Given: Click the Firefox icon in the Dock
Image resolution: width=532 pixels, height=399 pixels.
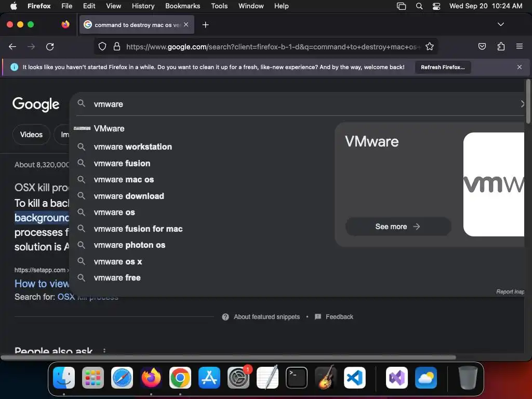Looking at the screenshot, I should (151, 378).
